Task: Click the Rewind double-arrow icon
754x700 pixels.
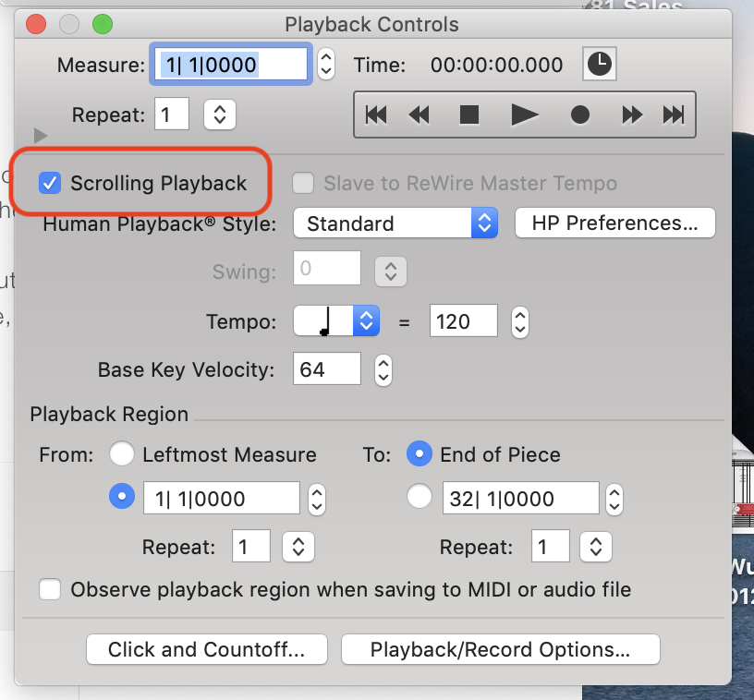Action: pyautogui.click(x=420, y=115)
